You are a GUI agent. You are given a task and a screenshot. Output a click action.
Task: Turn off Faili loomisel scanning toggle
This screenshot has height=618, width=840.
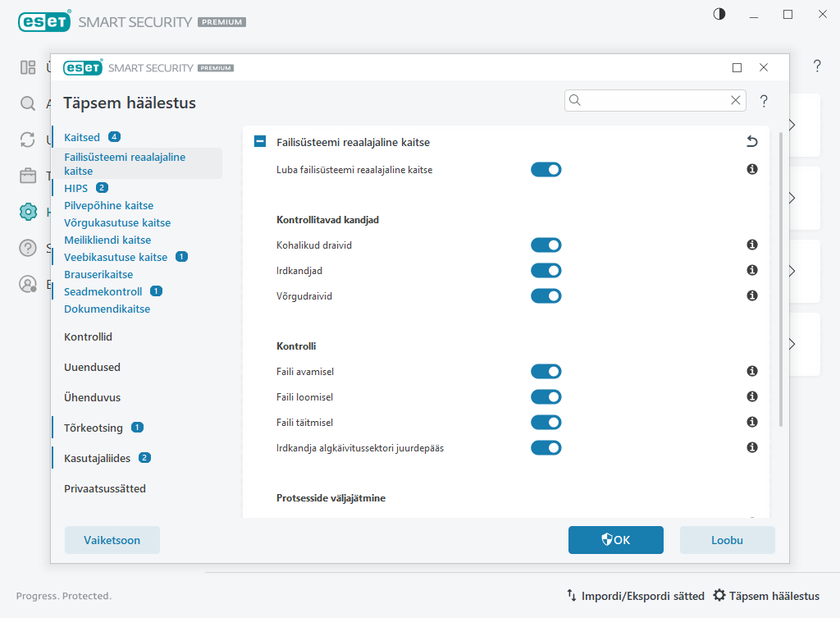pos(546,397)
